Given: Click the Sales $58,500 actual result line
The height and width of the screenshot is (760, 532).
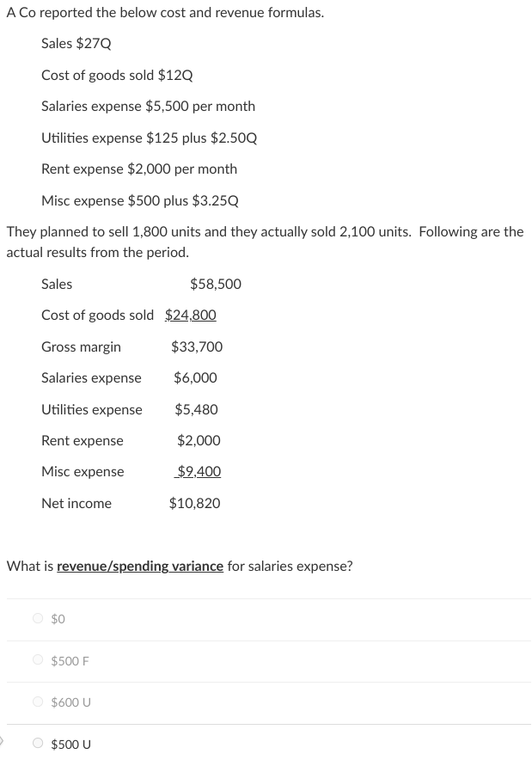Looking at the screenshot, I should [x=138, y=284].
